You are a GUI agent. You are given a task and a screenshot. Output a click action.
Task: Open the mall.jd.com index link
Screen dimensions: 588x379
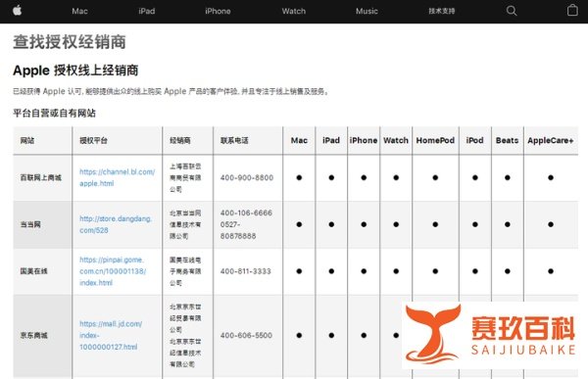coord(111,335)
